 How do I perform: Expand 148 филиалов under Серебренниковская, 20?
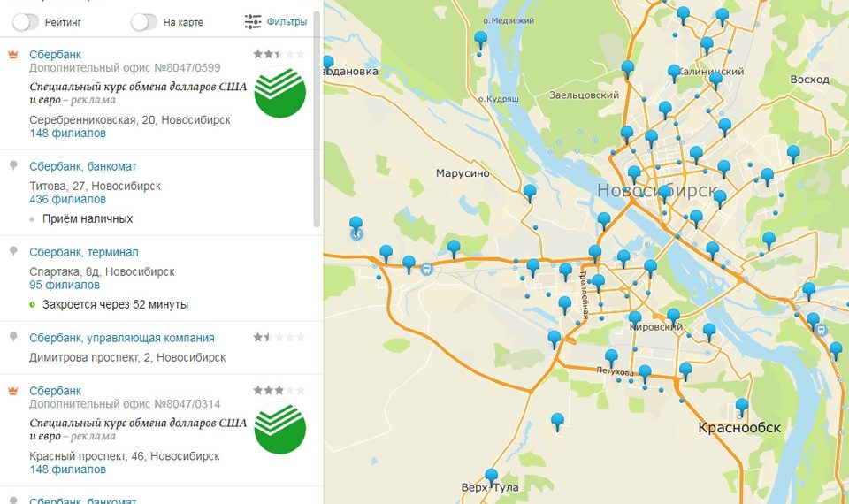pyautogui.click(x=67, y=134)
